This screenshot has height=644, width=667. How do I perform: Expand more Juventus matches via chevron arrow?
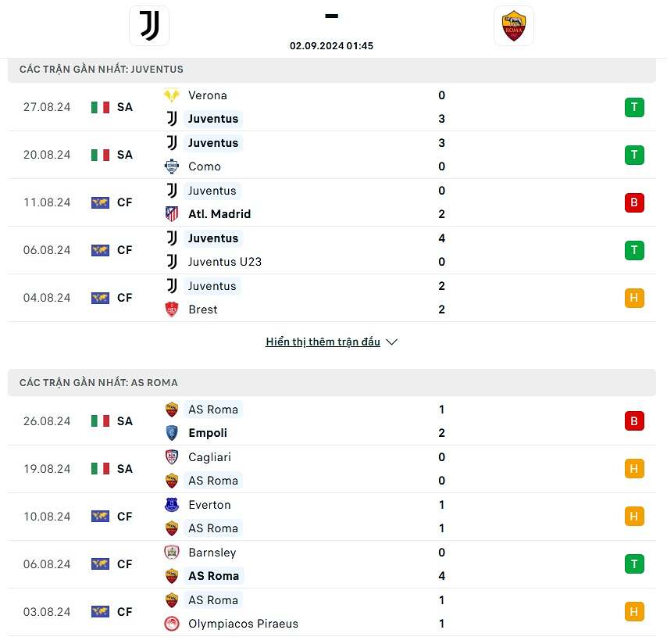(x=392, y=342)
